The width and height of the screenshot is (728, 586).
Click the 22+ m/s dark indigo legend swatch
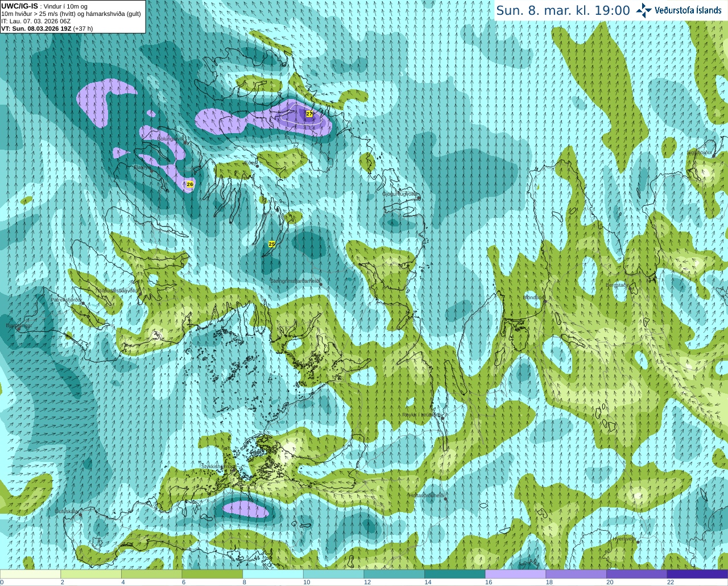click(x=697, y=574)
